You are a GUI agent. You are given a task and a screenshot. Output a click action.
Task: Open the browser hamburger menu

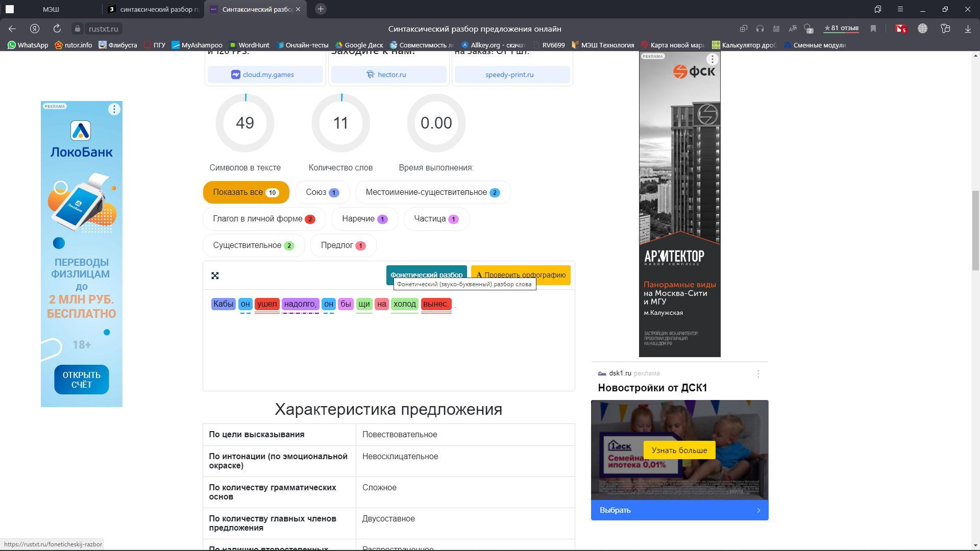tap(900, 9)
